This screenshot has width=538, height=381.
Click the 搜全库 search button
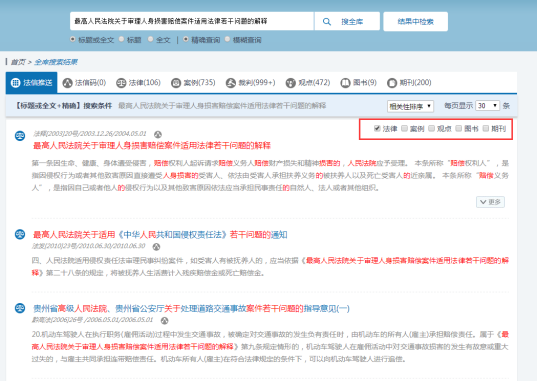point(347,21)
